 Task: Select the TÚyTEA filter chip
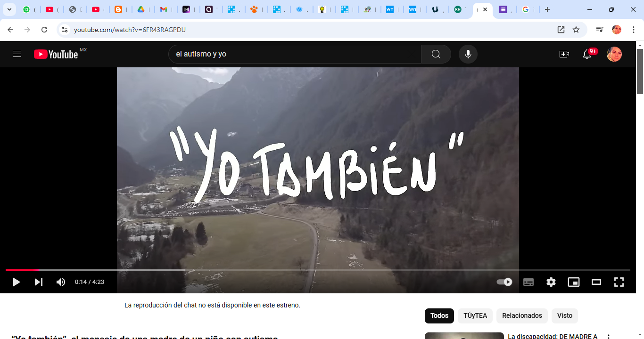tap(475, 315)
